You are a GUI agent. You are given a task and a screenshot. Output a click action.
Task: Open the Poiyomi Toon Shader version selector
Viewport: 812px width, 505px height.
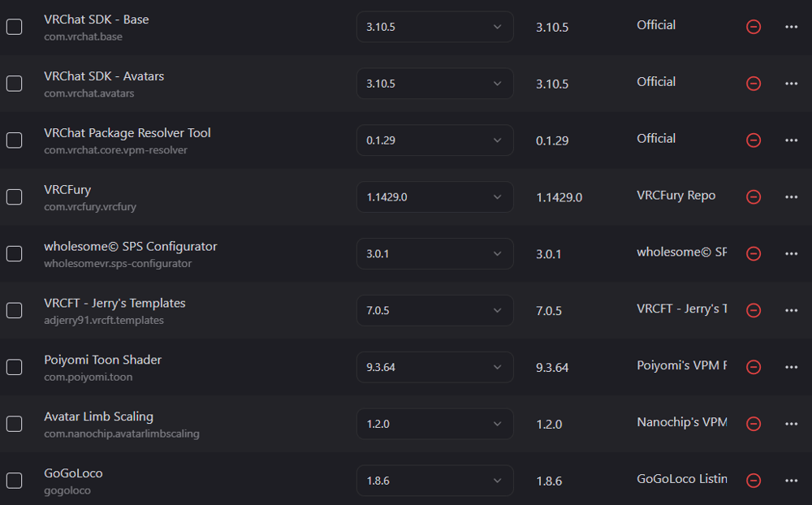point(435,367)
